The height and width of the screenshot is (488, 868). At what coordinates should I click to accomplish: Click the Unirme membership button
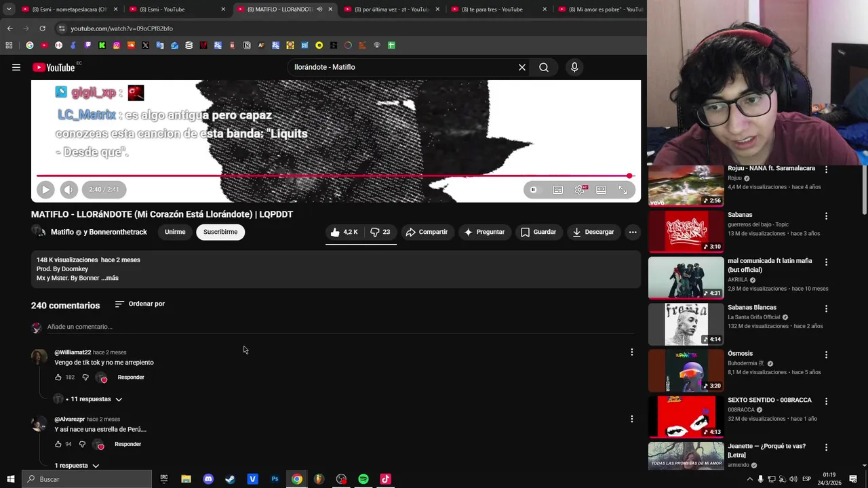click(x=175, y=232)
